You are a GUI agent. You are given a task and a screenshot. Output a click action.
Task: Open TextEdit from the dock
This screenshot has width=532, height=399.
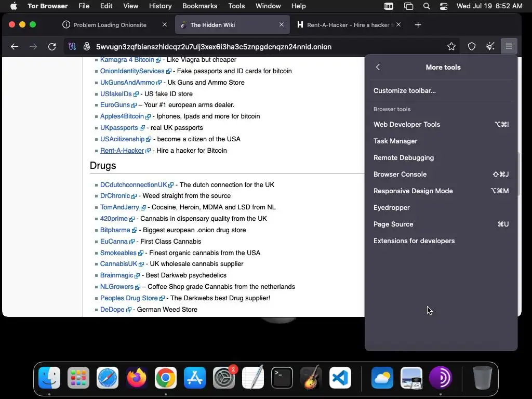coord(253,378)
